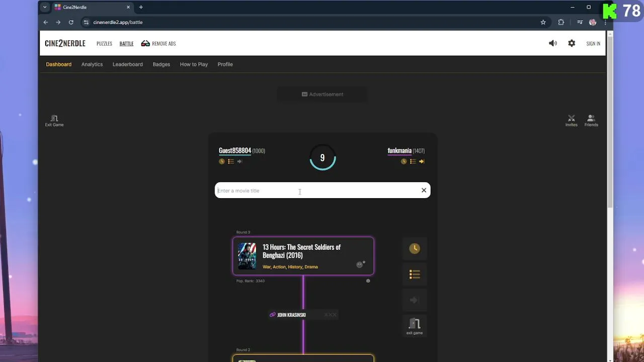Image resolution: width=644 pixels, height=362 pixels.
Task: Click the 13 Hours movie title text
Action: [301, 251]
